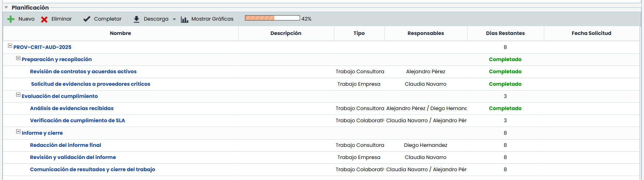Select Comunicación de resultados y cierre task
This screenshot has width=644, height=180.
point(92,170)
